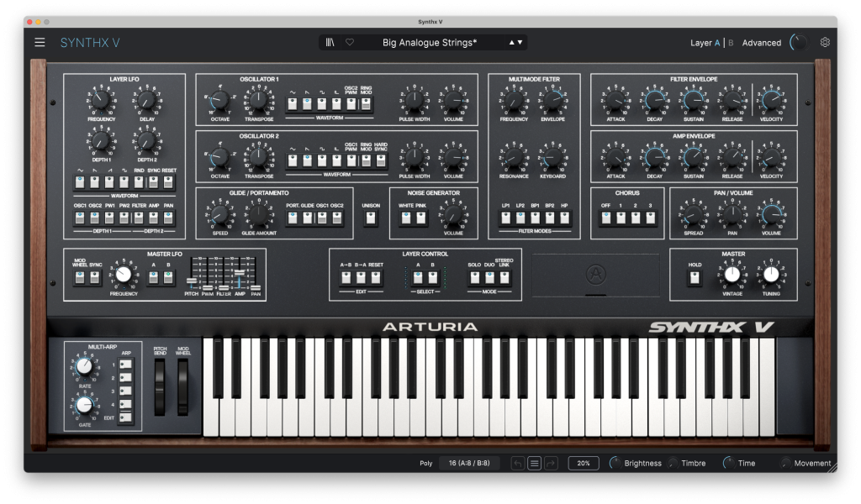This screenshot has width=861, height=504.
Task: Click the Timbre macro knob
Action: (673, 464)
